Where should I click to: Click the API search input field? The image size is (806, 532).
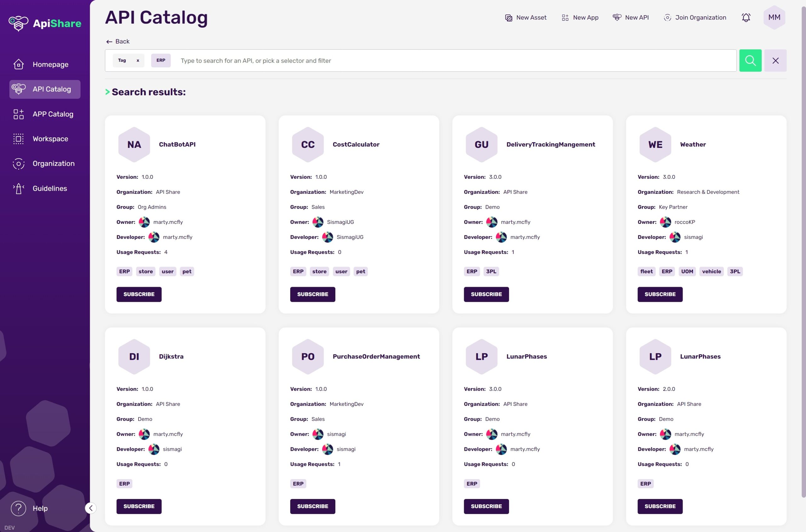pyautogui.click(x=441, y=60)
